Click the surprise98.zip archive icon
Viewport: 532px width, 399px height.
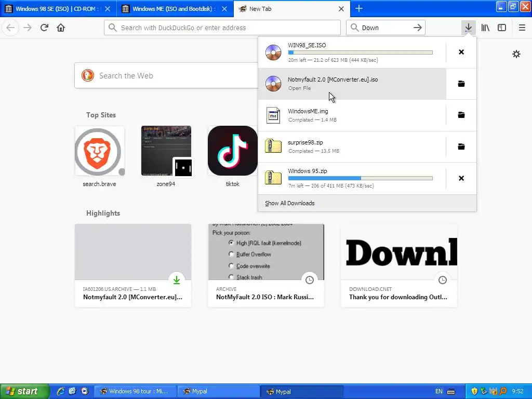[x=273, y=146]
